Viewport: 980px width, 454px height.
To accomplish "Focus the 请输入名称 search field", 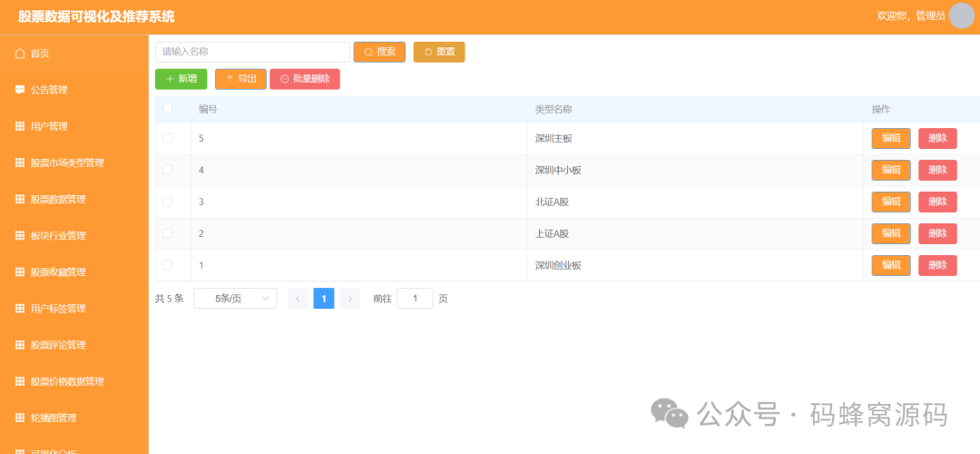I will (x=252, y=52).
